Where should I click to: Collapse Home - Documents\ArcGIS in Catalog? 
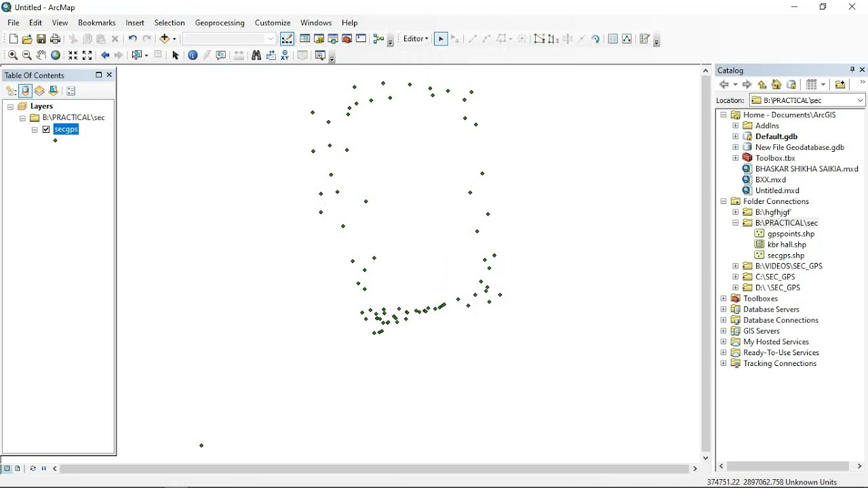point(724,115)
